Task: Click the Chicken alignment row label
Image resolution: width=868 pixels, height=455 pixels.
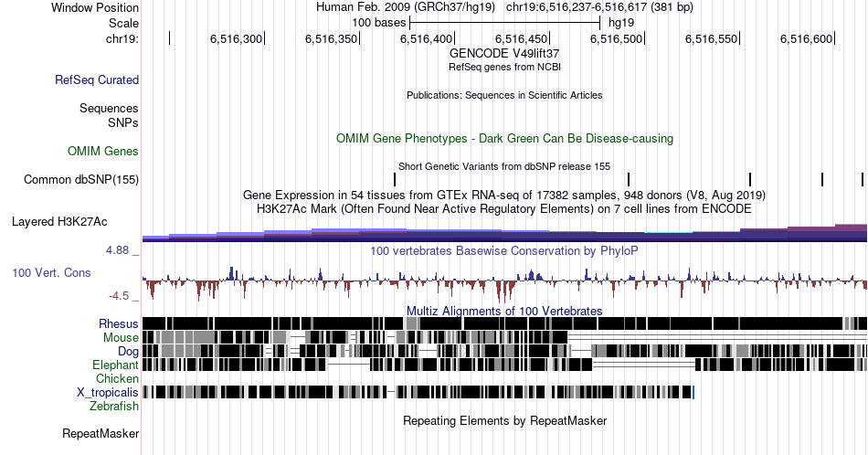Action: tap(117, 378)
